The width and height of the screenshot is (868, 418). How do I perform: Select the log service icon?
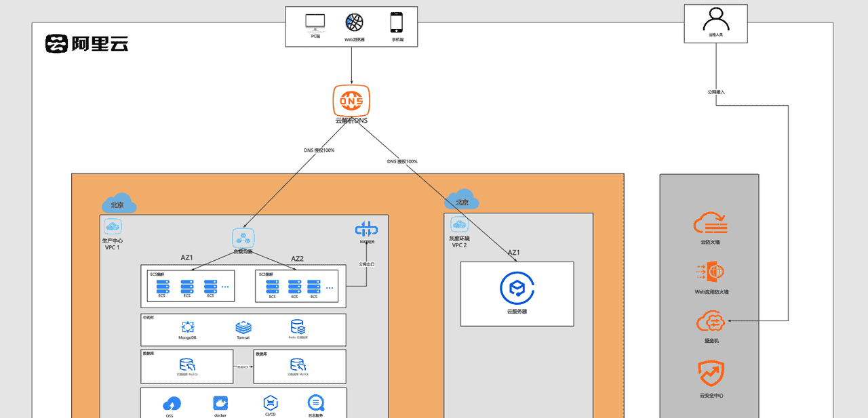(x=316, y=402)
